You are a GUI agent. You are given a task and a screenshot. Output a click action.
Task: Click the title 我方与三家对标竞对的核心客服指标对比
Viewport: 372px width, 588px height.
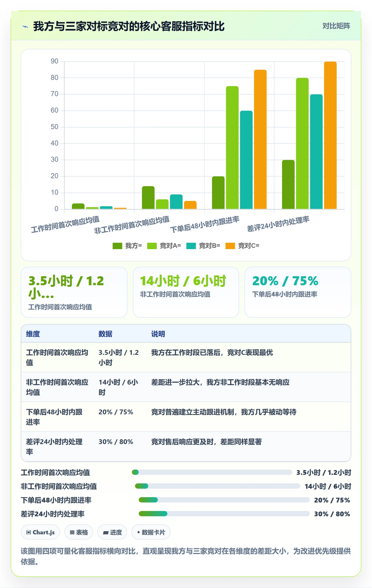(129, 27)
